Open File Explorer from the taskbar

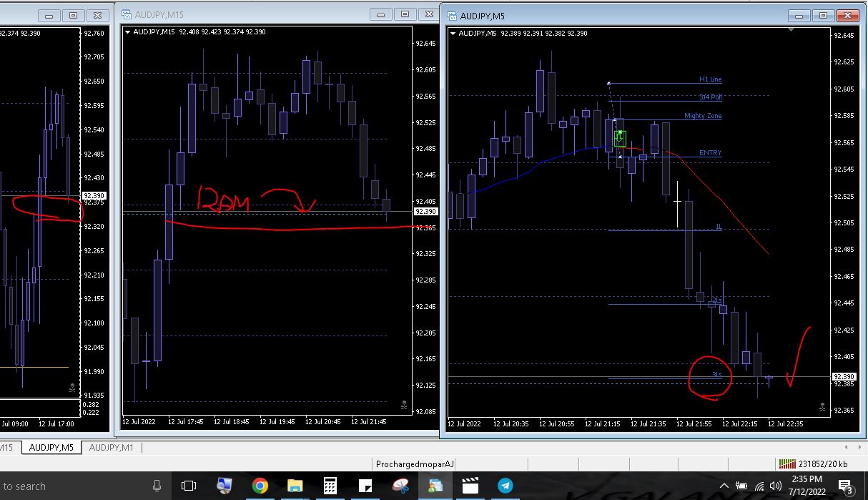point(295,486)
